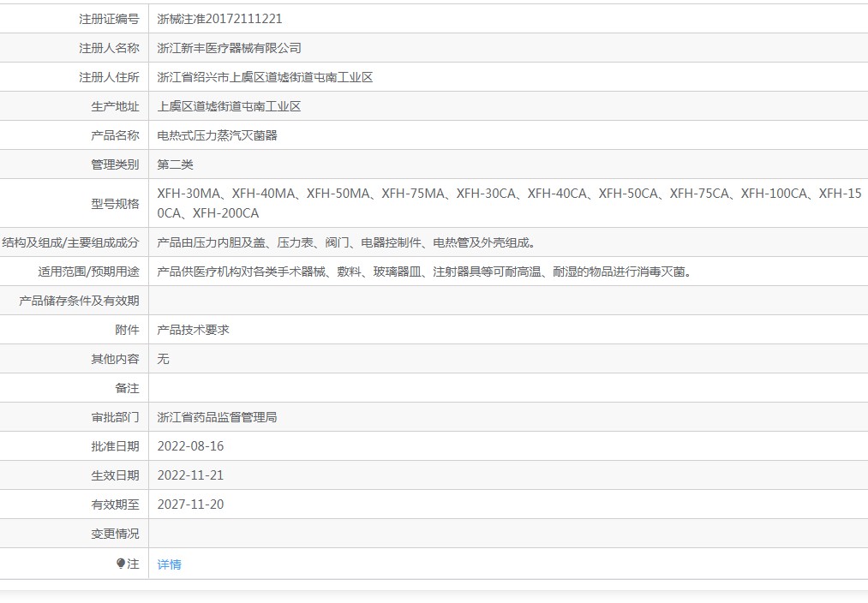Click the 产品储存条件及有效期 label
Viewport: 868px width, 603px height.
pyautogui.click(x=79, y=301)
